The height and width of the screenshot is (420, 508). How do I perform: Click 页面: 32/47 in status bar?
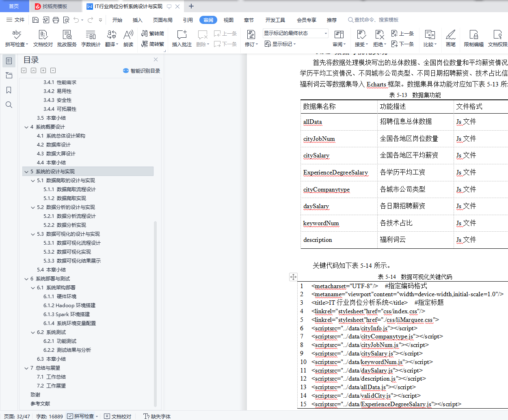coord(17,416)
